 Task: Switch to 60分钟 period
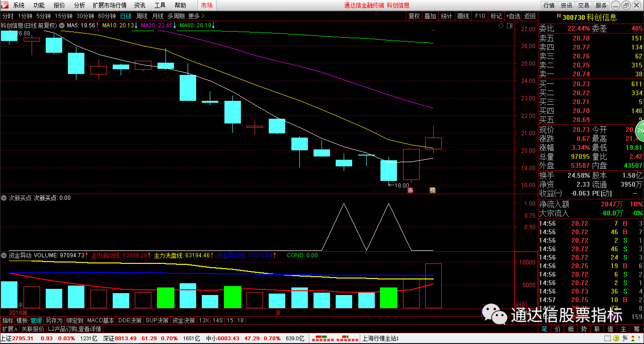tap(107, 16)
